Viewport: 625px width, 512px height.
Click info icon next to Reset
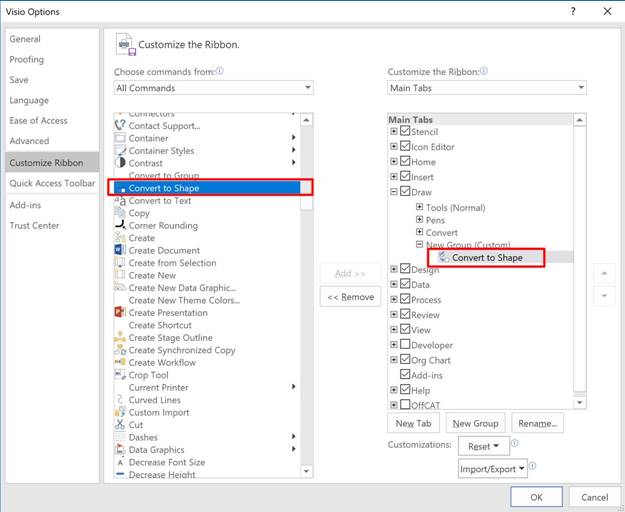pos(515,443)
